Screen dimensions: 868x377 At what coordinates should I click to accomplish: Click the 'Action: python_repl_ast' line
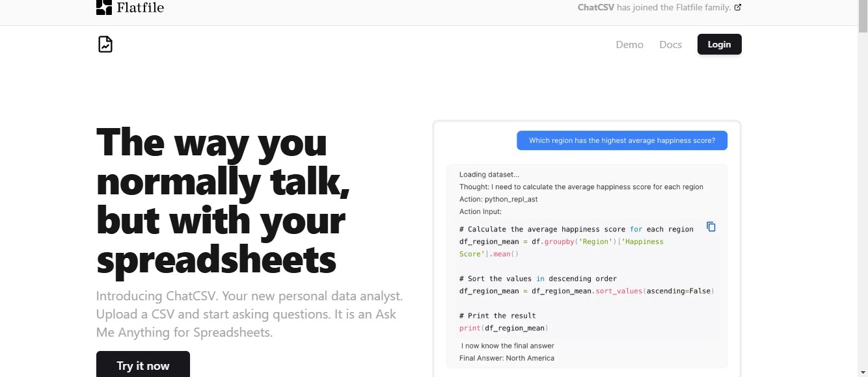pyautogui.click(x=498, y=199)
